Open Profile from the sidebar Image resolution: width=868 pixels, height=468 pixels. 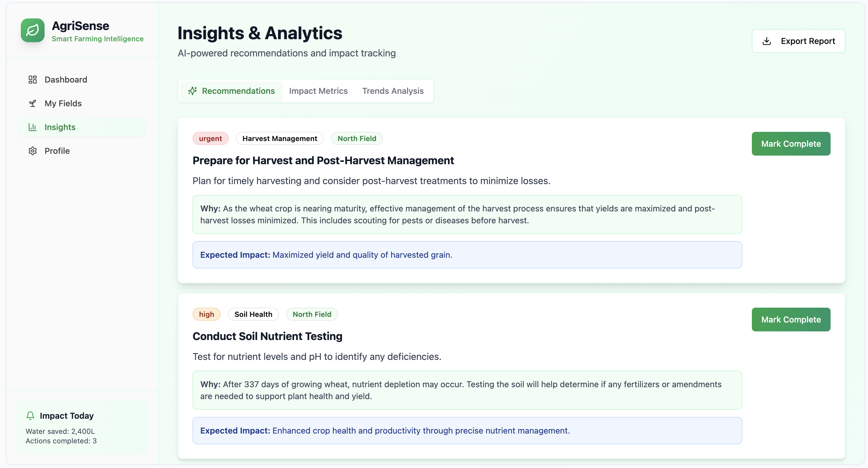click(57, 151)
